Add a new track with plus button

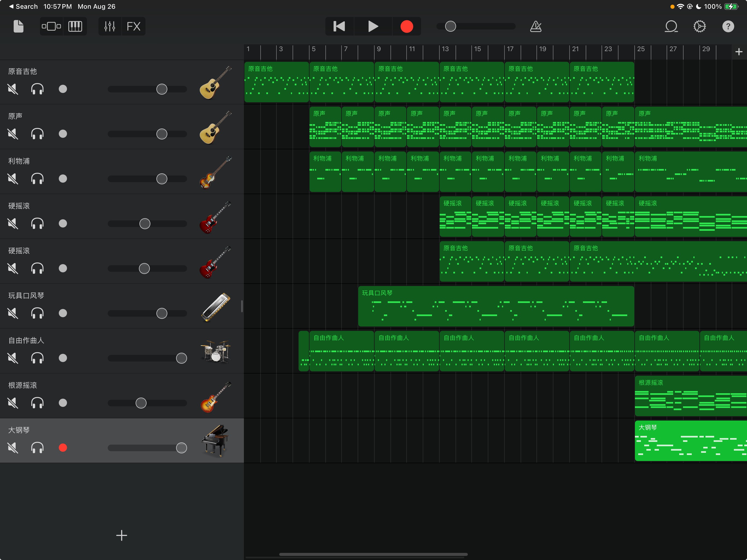pyautogui.click(x=122, y=535)
